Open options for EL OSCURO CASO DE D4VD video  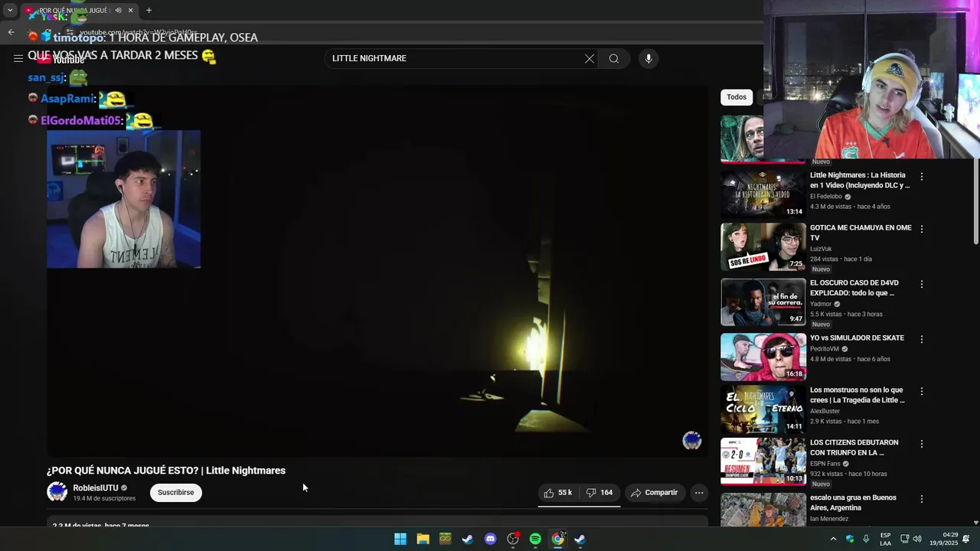point(922,284)
